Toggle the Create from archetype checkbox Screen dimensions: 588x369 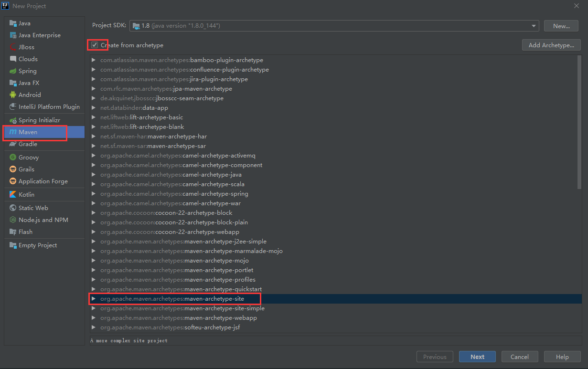pyautogui.click(x=95, y=45)
